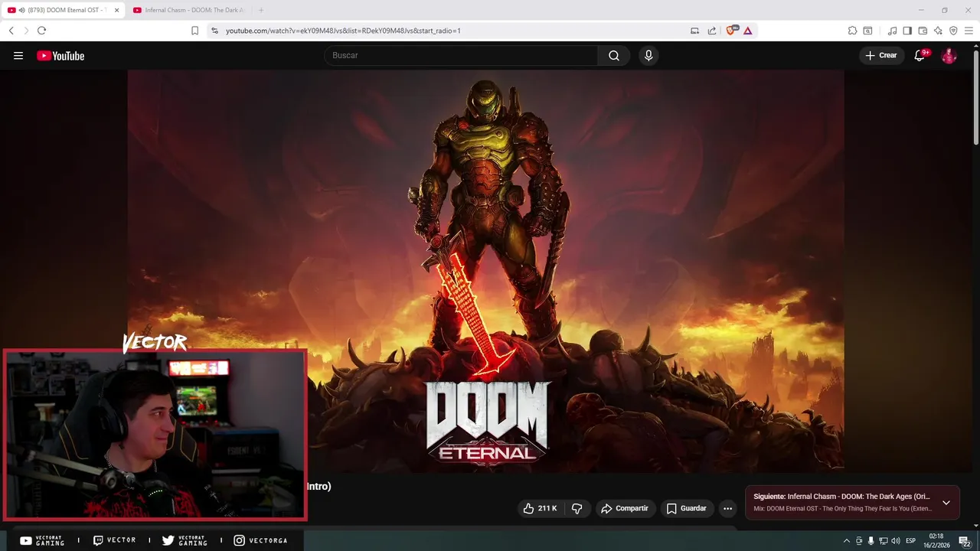Open the browser extensions puzzle icon

[852, 31]
